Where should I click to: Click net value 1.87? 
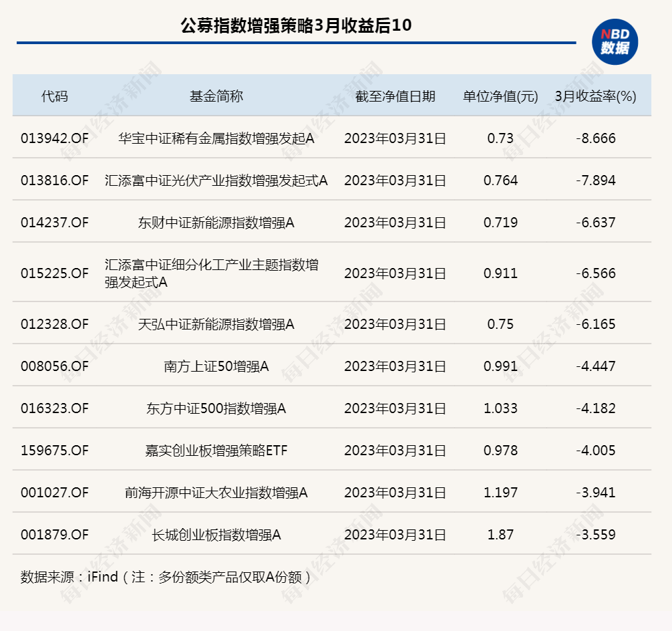coord(500,534)
